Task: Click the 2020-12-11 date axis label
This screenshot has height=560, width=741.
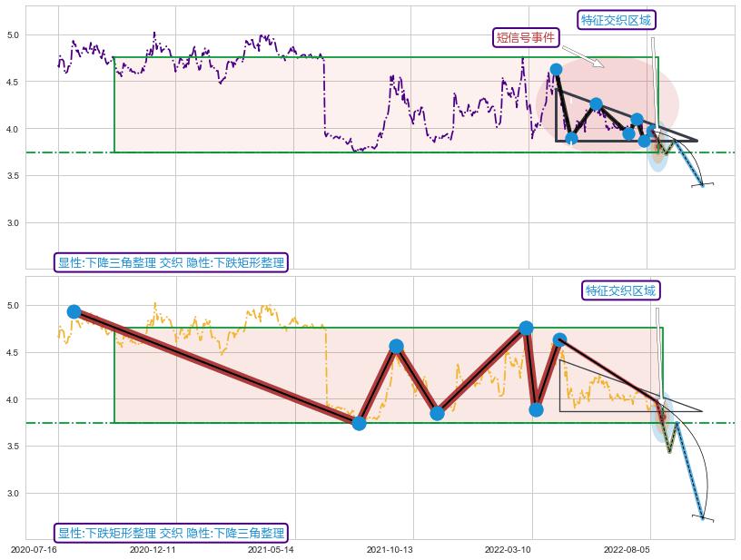Action: (152, 549)
